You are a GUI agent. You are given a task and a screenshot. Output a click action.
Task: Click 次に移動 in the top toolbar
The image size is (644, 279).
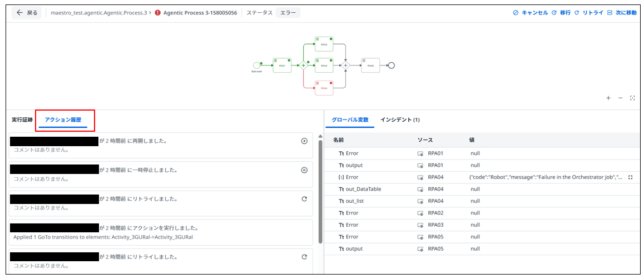pyautogui.click(x=622, y=12)
